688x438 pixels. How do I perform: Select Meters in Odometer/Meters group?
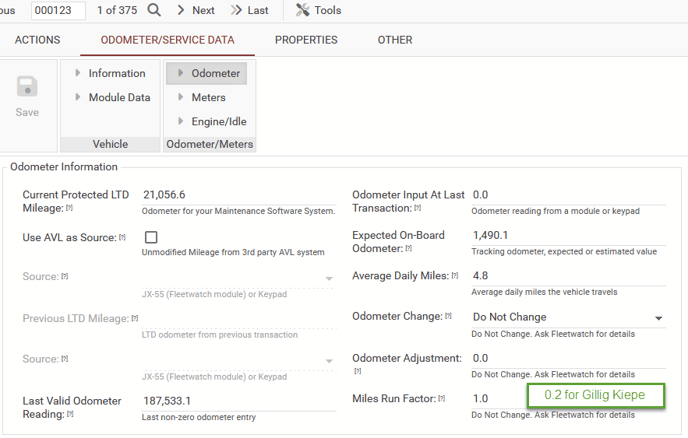click(208, 97)
